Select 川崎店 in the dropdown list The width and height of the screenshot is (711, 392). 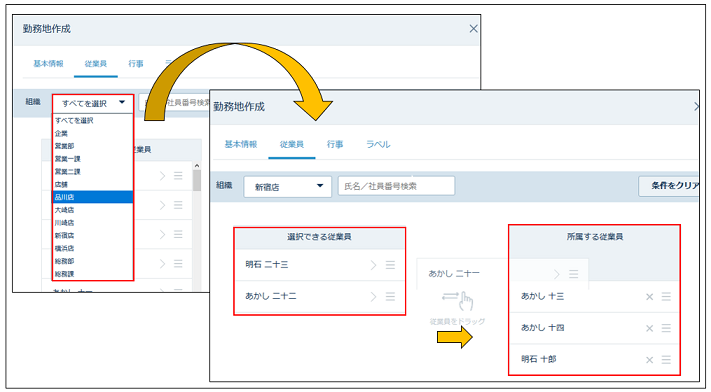(x=93, y=223)
